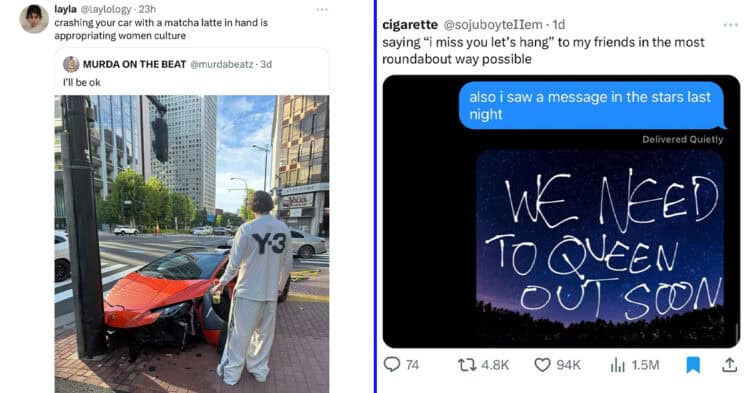Visit the @laylology handle
This screenshot has width=750, height=393.
click(x=106, y=9)
